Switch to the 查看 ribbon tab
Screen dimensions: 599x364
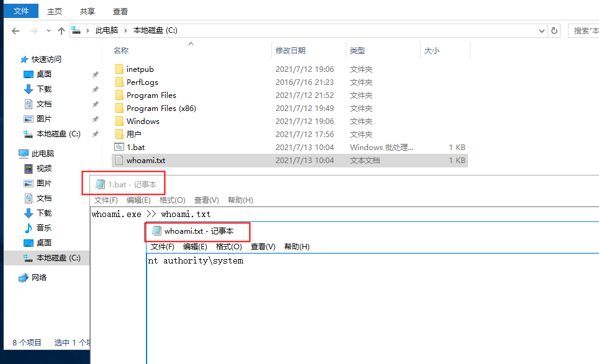[x=120, y=11]
